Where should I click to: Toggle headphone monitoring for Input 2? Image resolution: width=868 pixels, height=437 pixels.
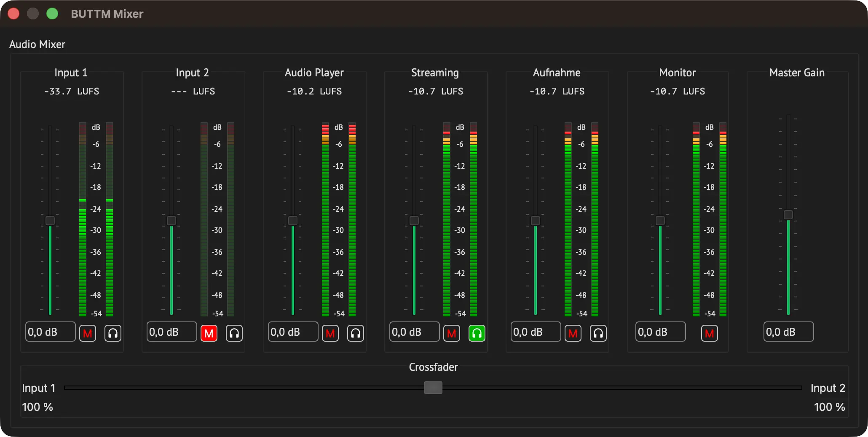point(234,333)
